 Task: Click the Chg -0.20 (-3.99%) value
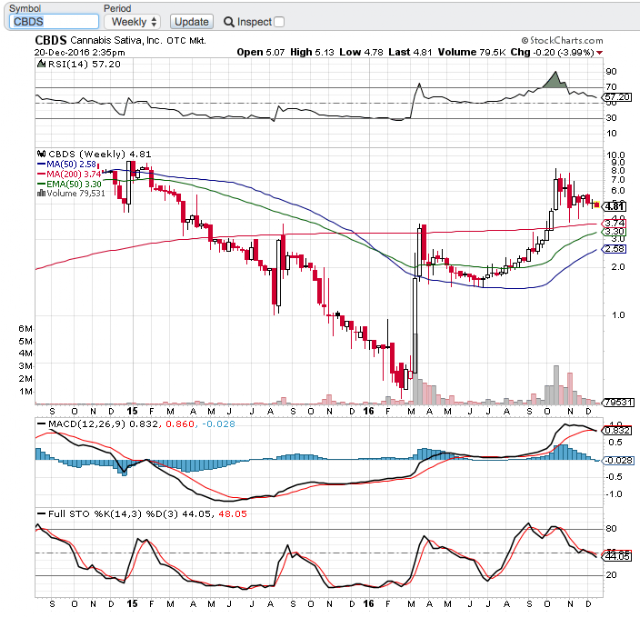(x=552, y=52)
